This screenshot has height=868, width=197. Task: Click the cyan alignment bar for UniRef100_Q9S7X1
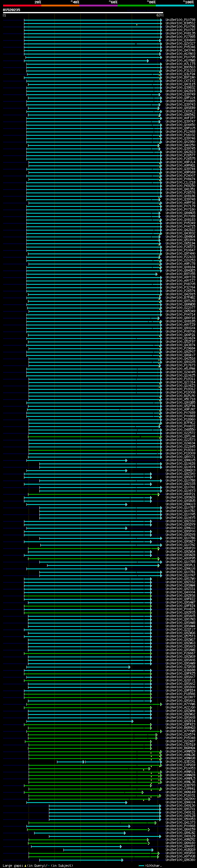pyautogui.click(x=105, y=809)
